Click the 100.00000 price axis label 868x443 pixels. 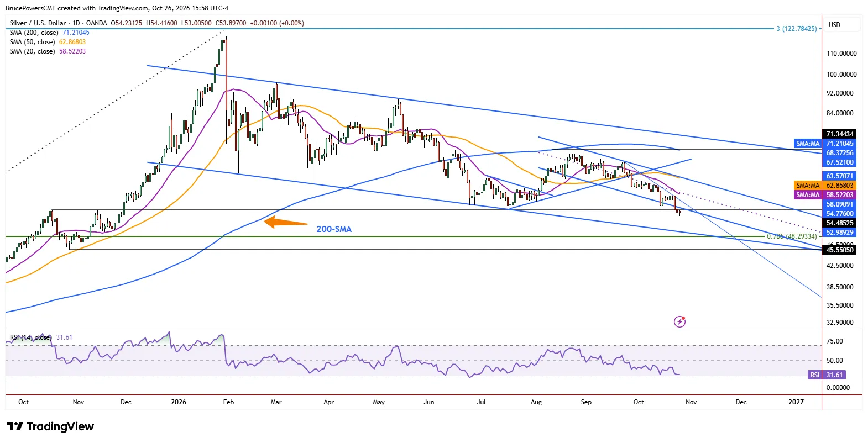(x=841, y=75)
